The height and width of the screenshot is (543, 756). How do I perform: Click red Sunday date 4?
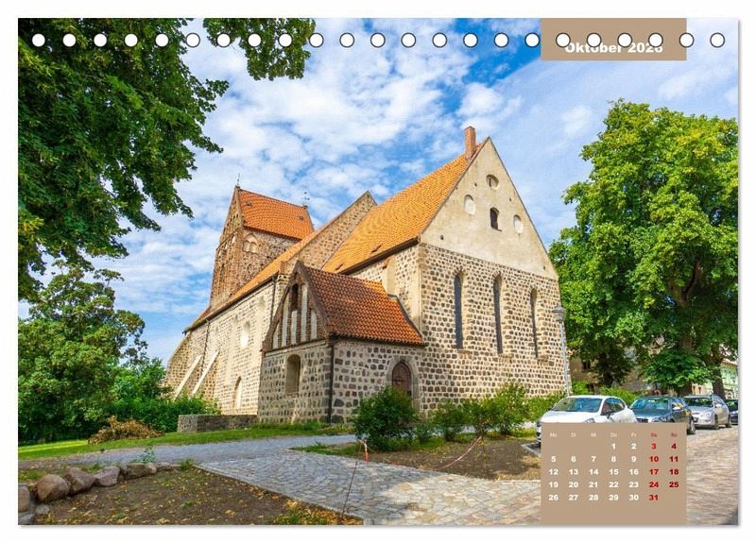674,446
